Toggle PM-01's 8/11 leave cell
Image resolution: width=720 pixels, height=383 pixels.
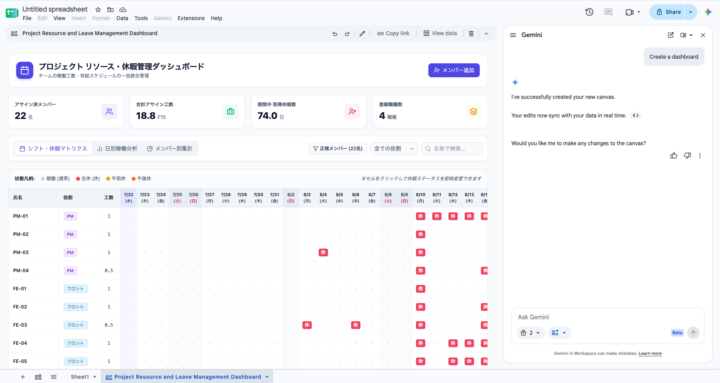(x=437, y=216)
